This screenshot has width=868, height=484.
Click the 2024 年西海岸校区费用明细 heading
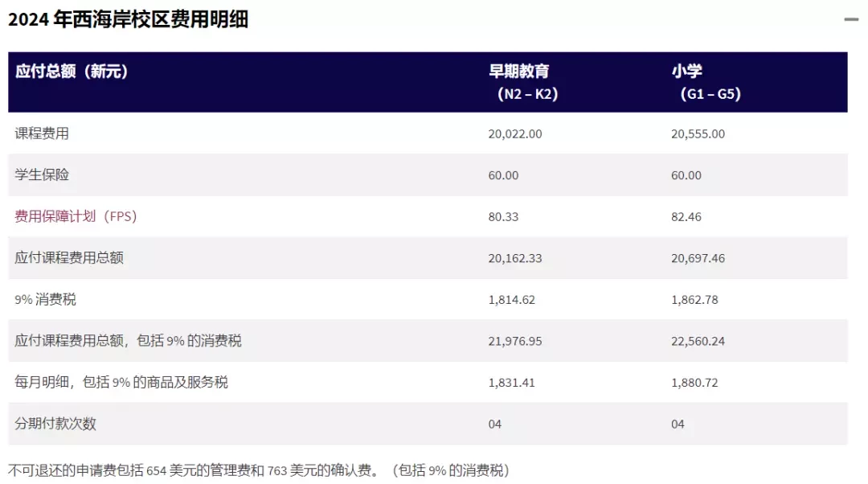tap(129, 19)
